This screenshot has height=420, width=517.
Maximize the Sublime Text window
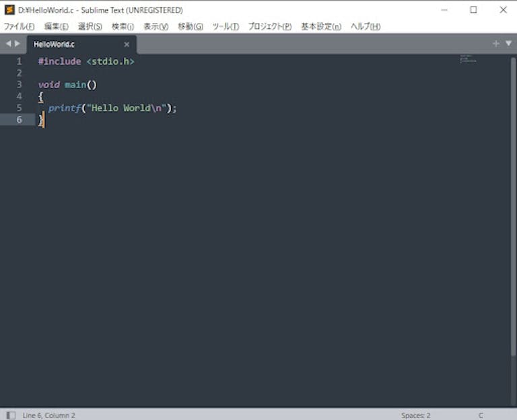pyautogui.click(x=473, y=10)
